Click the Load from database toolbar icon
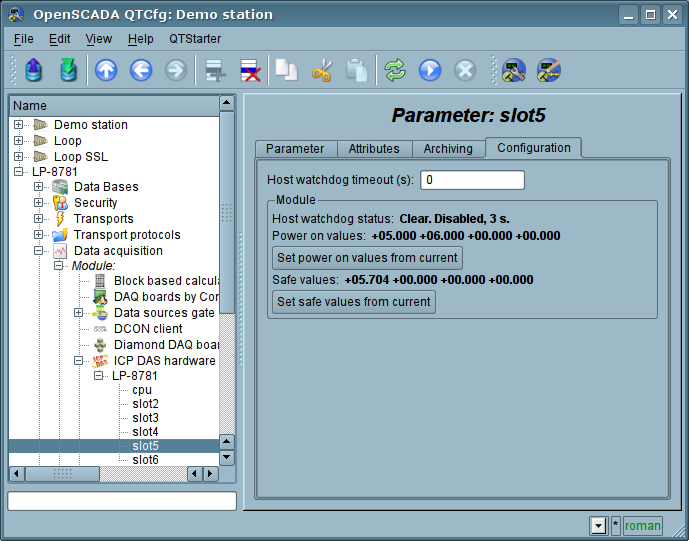This screenshot has height=541, width=689. 34,70
